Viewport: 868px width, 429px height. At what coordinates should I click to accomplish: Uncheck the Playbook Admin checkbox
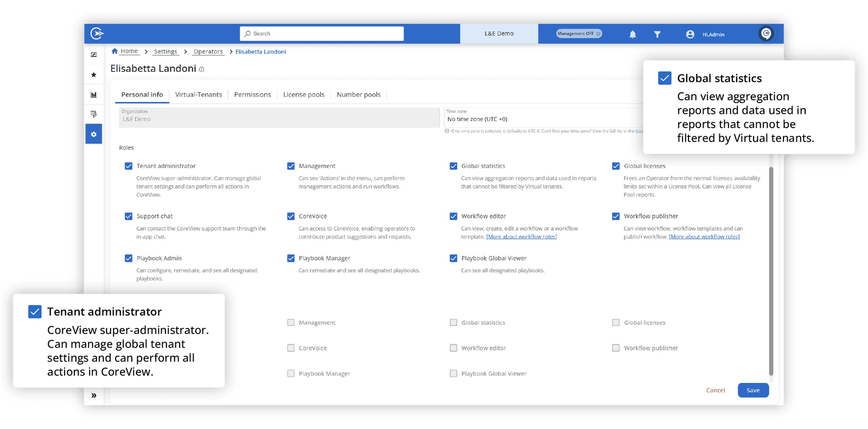tap(129, 258)
